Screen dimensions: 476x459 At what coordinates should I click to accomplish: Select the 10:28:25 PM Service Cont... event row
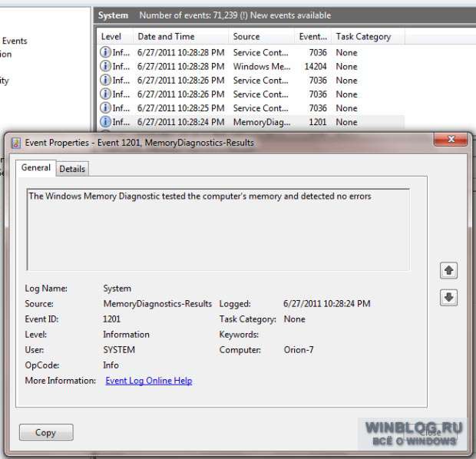coord(251,108)
